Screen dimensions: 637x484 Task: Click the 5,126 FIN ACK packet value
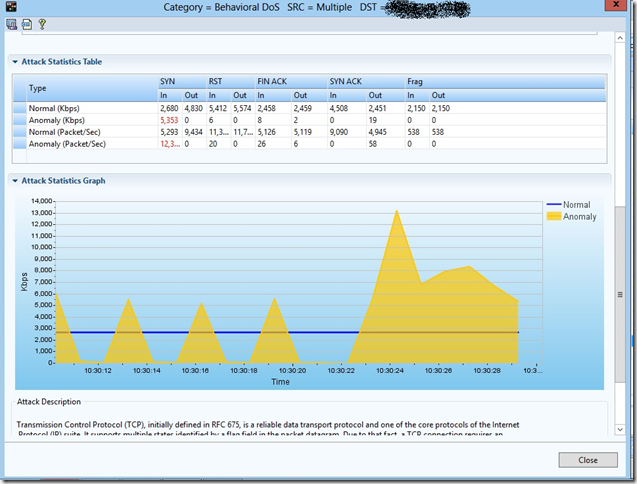[266, 132]
